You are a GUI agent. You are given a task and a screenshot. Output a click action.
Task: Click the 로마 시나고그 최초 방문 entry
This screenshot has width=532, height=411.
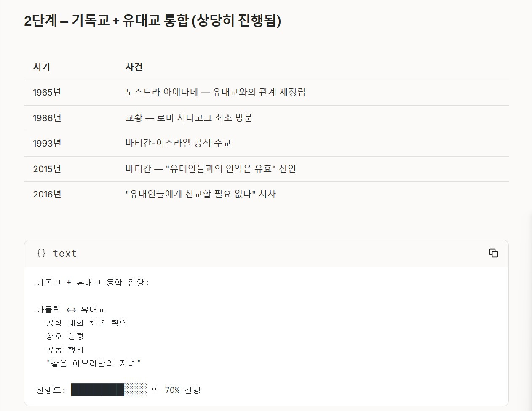189,118
